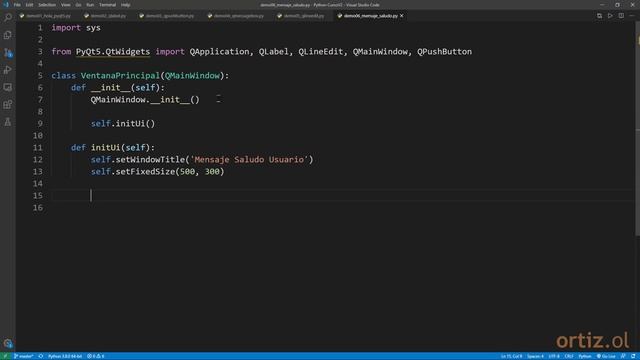The image size is (640, 360).
Task: Open the Go menu
Action: [78, 5]
